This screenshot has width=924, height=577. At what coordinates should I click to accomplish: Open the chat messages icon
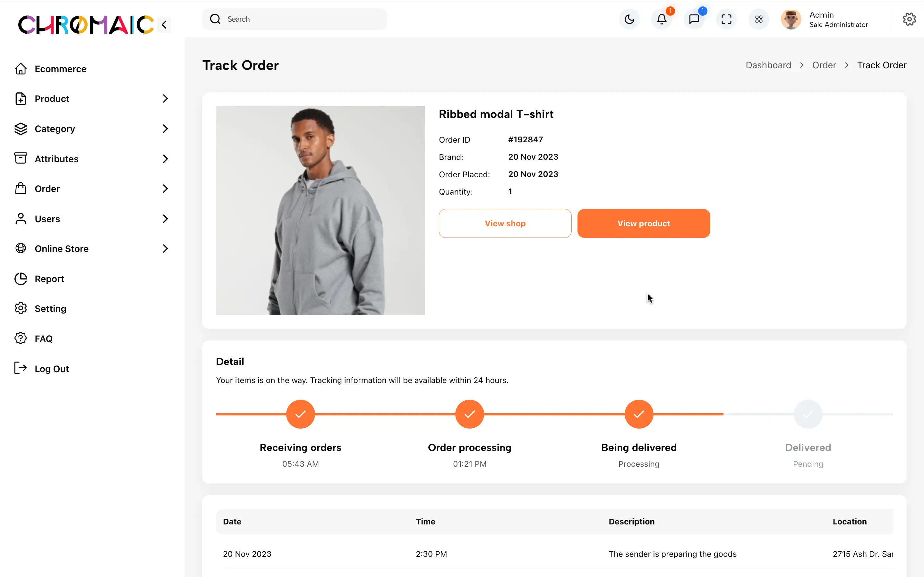pyautogui.click(x=694, y=19)
